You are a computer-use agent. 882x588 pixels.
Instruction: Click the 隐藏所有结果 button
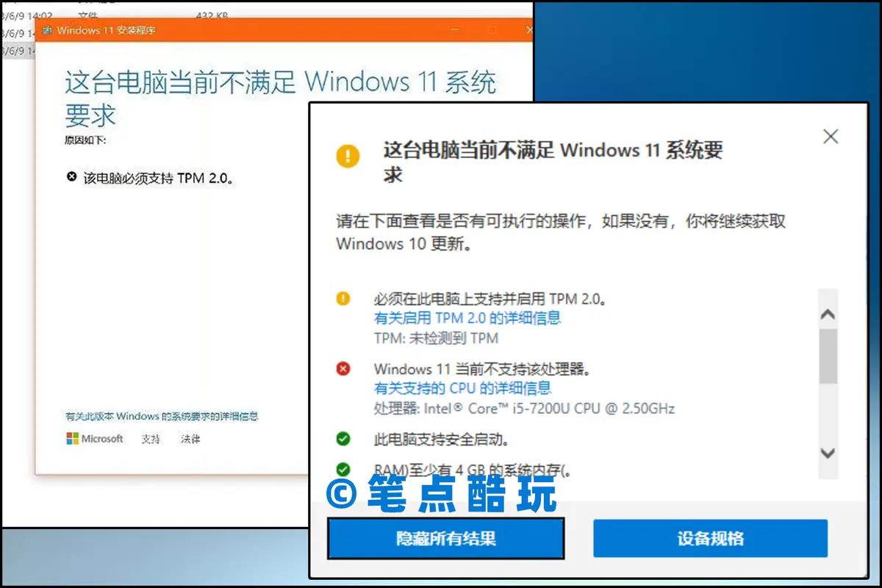pyautogui.click(x=446, y=539)
